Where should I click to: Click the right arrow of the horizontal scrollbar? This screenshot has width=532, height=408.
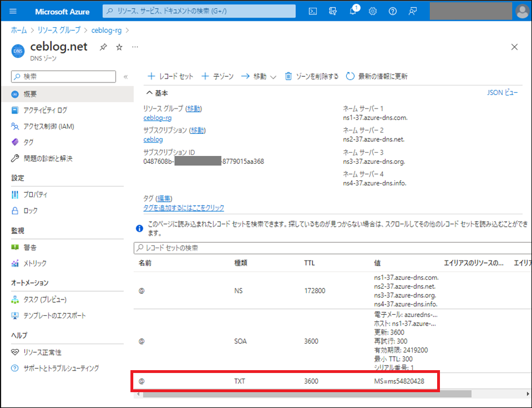click(528, 394)
